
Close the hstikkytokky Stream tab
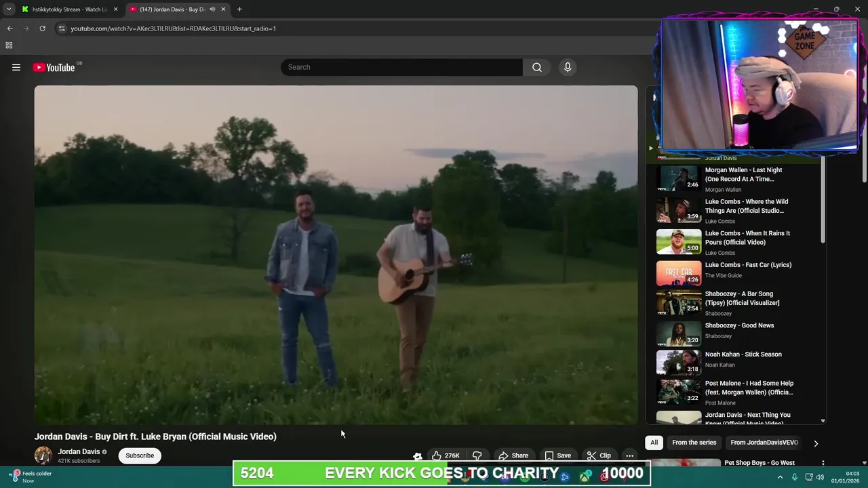(x=115, y=9)
